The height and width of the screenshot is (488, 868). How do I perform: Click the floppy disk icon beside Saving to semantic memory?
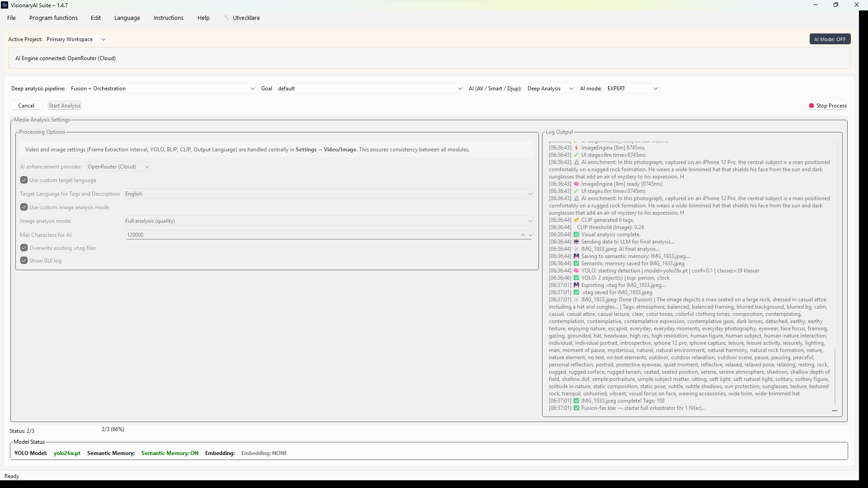(x=576, y=256)
